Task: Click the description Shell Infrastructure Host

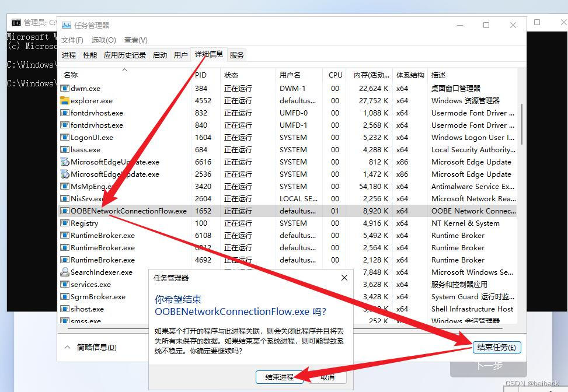Action: (x=472, y=309)
